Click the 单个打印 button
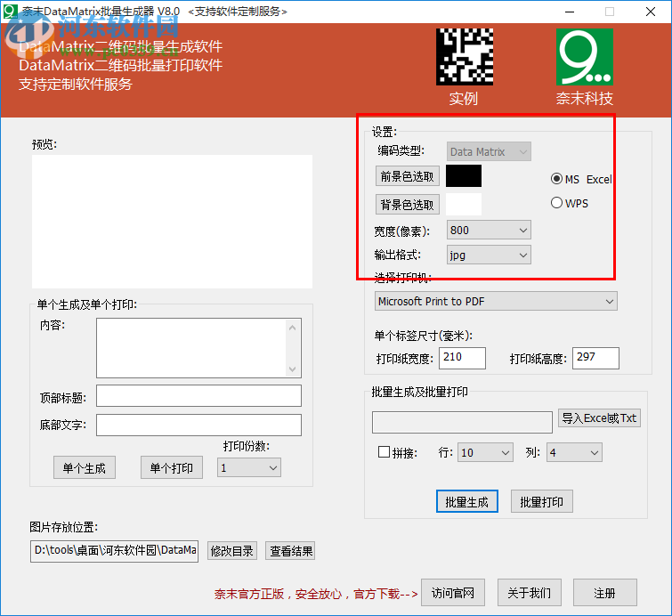 point(172,467)
